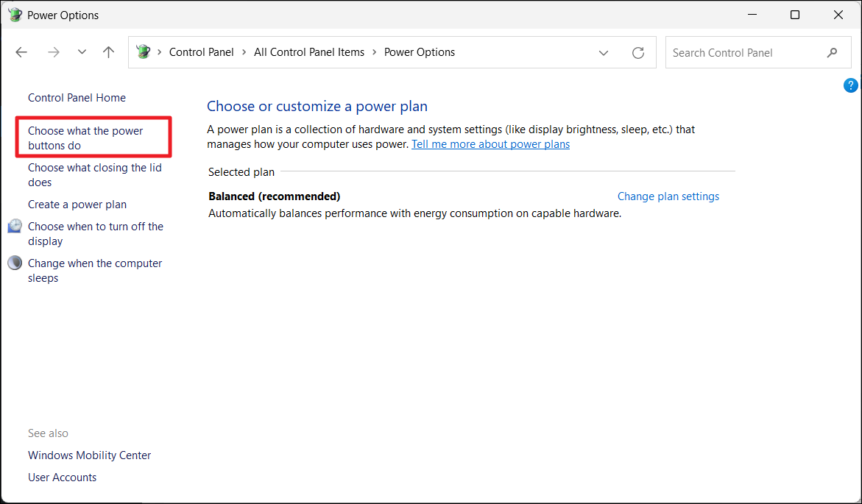Navigate to All Control Panel Items breadcrumb

308,52
